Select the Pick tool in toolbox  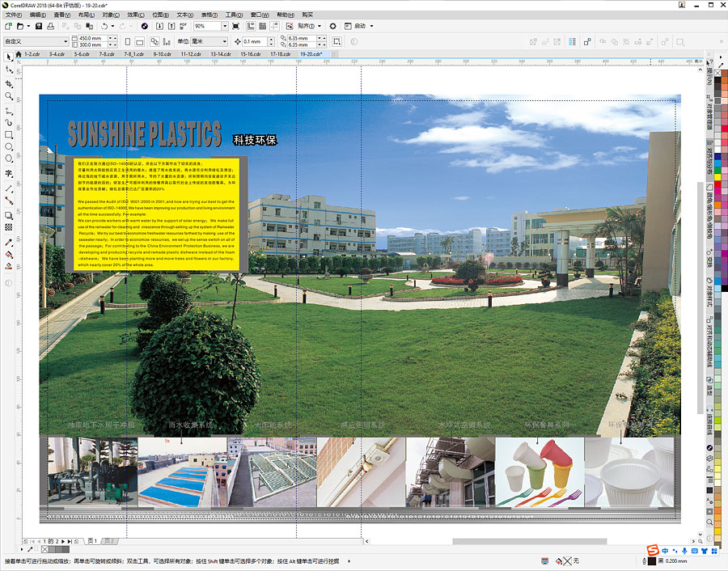click(9, 57)
